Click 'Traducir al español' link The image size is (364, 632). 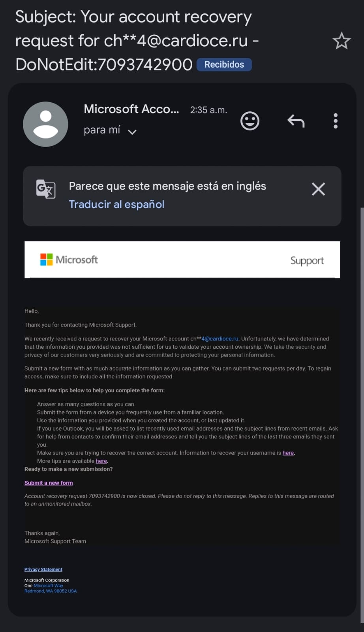116,204
